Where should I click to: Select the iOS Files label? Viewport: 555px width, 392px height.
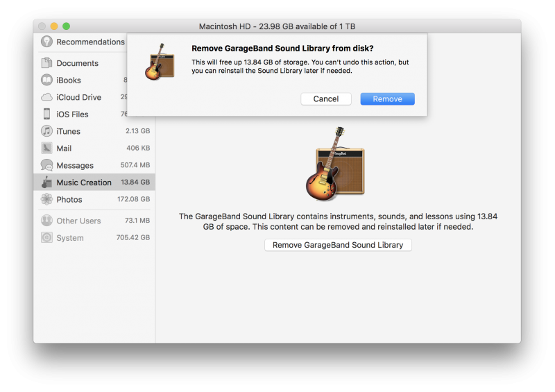[72, 114]
